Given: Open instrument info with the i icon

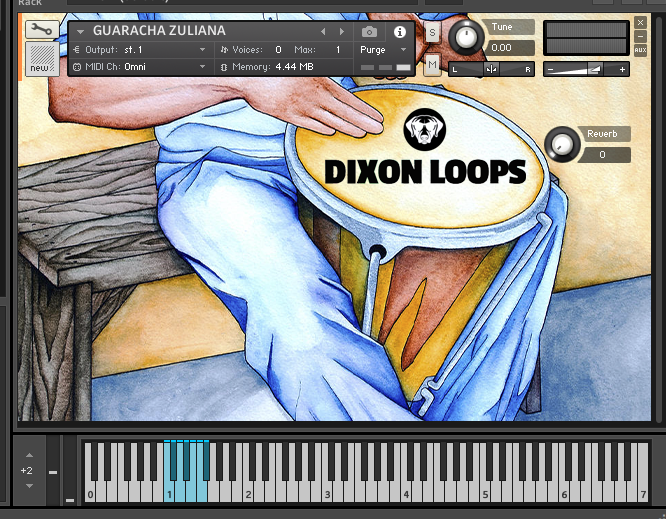Looking at the screenshot, I should click(400, 31).
